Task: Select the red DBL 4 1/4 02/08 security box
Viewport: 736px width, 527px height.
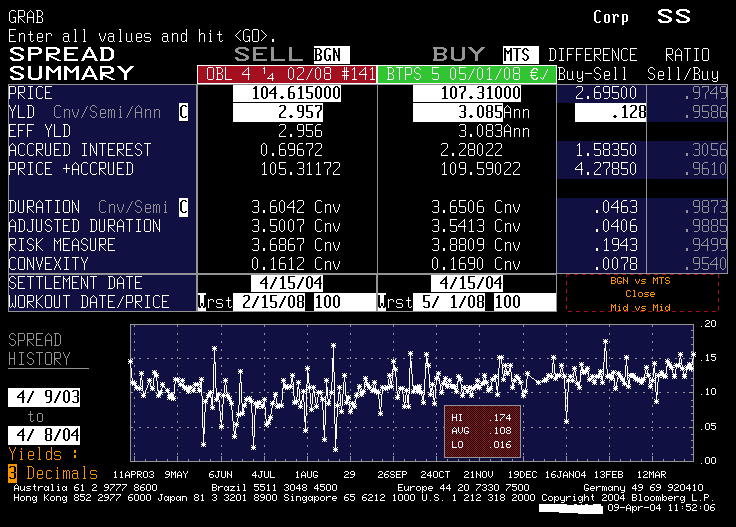Action: [x=285, y=73]
